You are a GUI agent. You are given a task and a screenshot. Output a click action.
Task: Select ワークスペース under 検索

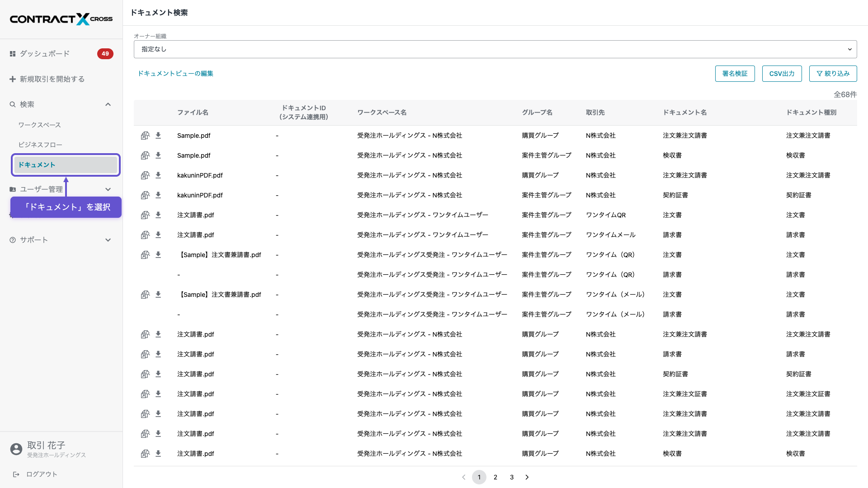click(x=40, y=125)
